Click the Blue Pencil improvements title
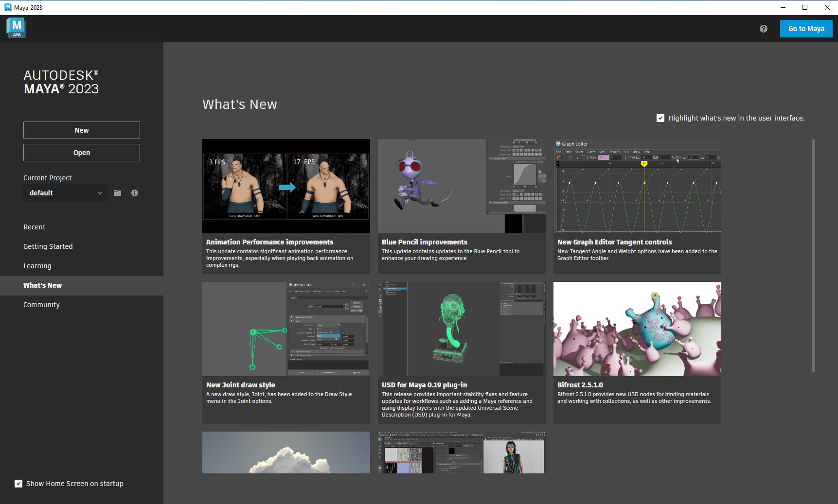 (x=424, y=242)
